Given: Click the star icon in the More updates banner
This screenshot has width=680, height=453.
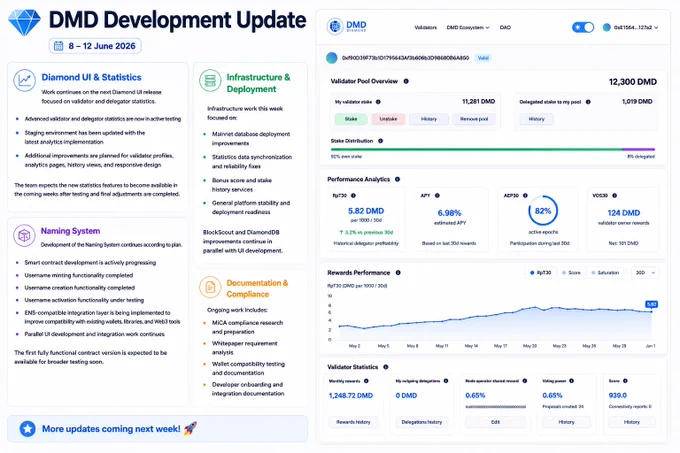Looking at the screenshot, I should point(27,429).
